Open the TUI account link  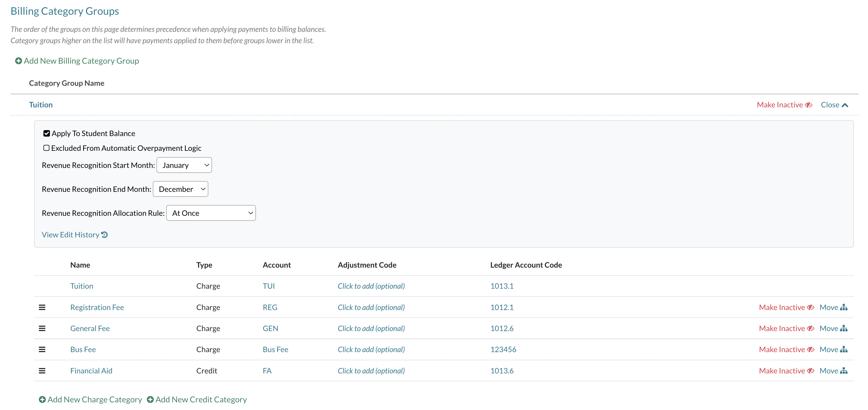[269, 286]
